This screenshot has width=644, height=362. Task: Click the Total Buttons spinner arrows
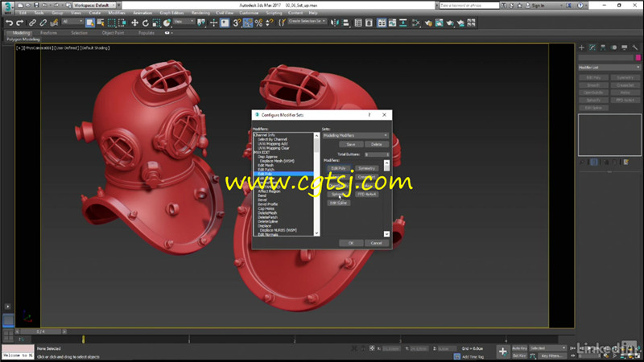(x=387, y=154)
